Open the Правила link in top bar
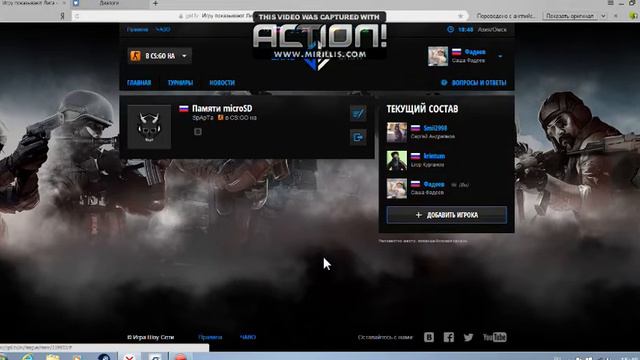640x360 pixels. pos(138,29)
